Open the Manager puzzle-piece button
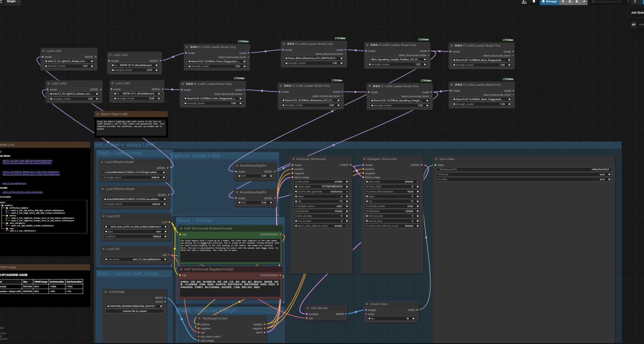 click(549, 2)
